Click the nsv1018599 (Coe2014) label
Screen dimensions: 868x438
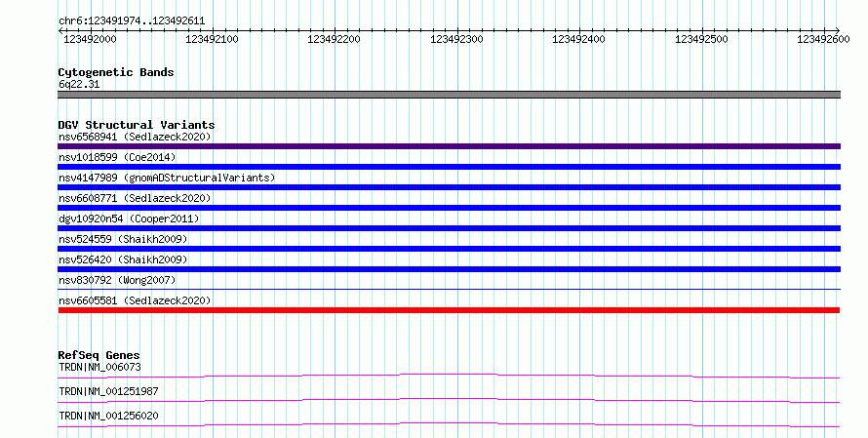(117, 157)
